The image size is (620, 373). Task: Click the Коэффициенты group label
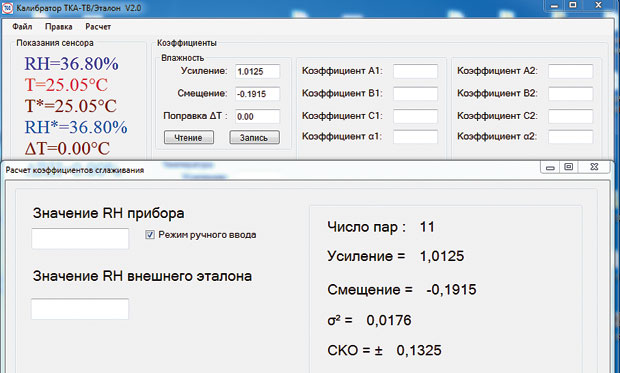tap(187, 43)
